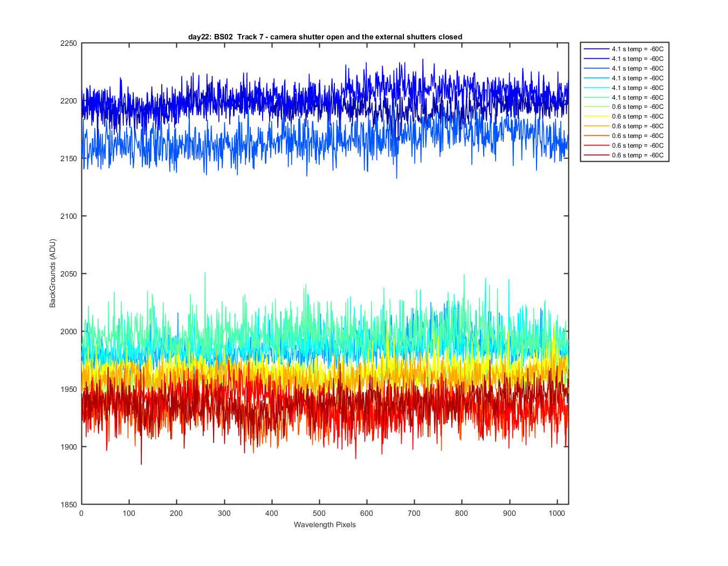Click the yellow line sample in legend
This screenshot has width=728, height=566.
coord(596,116)
